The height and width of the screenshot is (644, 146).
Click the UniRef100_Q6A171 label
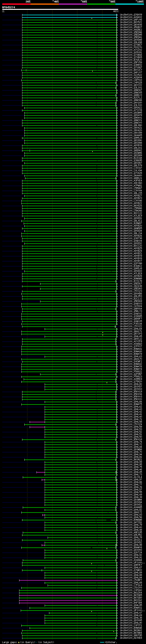[x=131, y=331]
